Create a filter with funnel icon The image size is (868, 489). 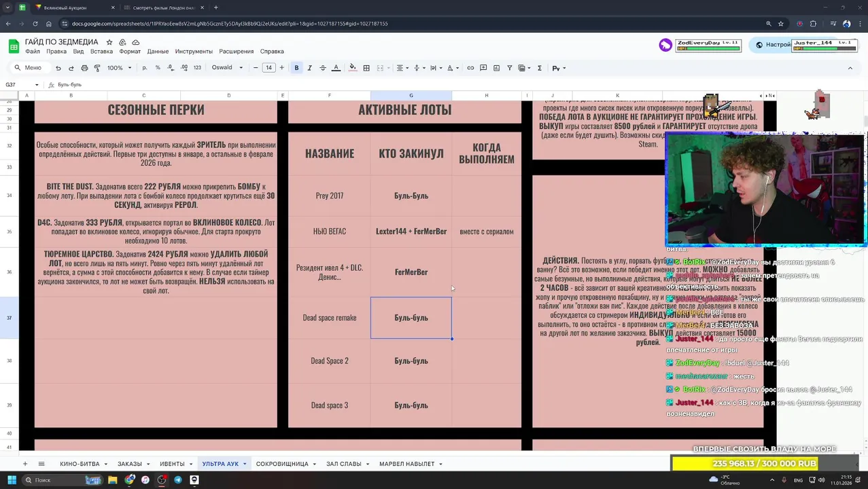[x=509, y=68]
